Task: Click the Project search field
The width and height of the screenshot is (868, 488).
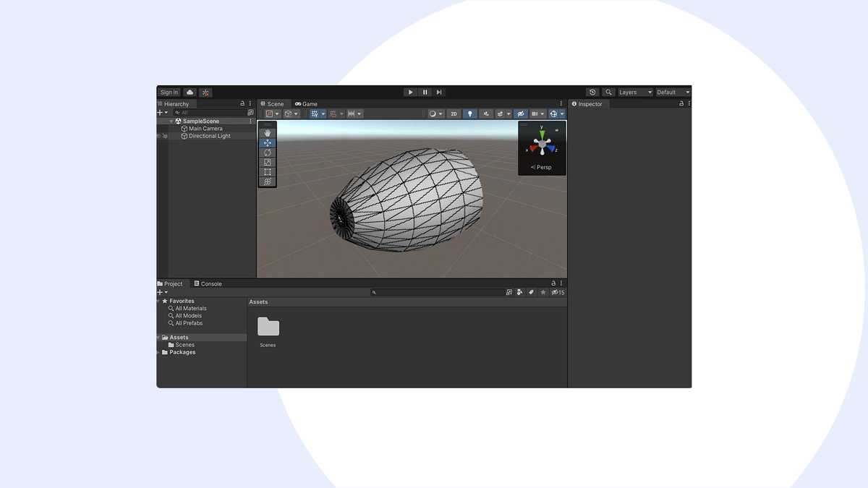Action: [438, 292]
